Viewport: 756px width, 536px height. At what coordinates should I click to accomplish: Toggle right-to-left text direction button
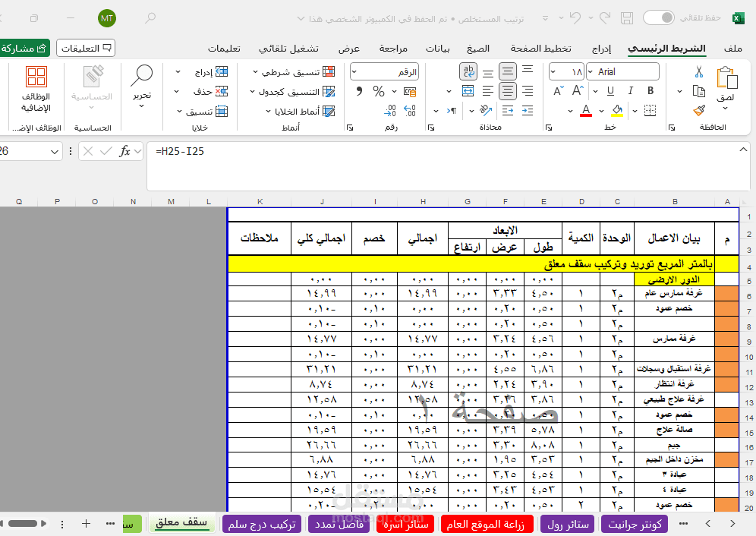[452, 111]
